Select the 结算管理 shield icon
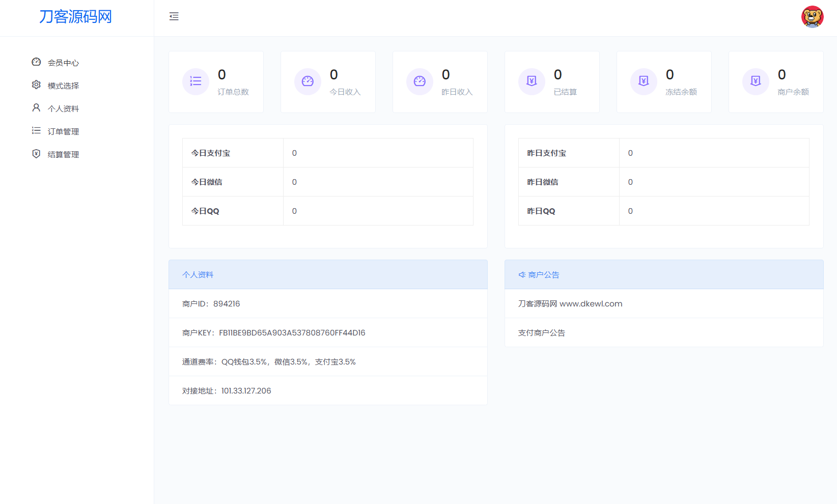 pyautogui.click(x=36, y=154)
